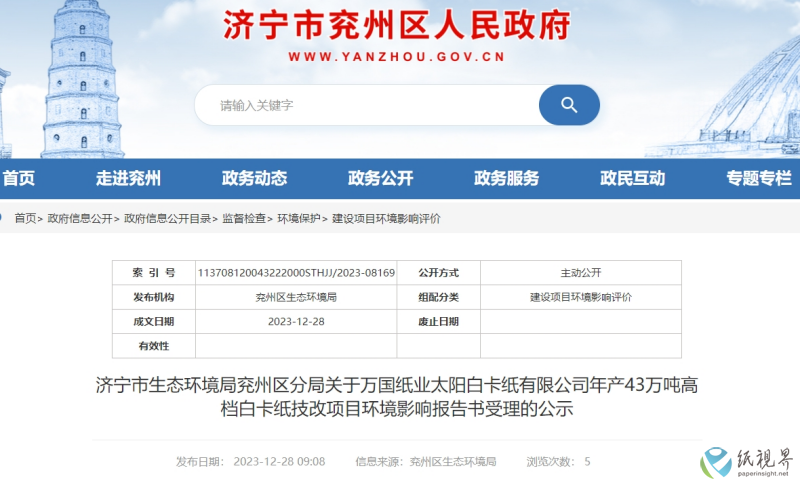Open the 政务动态 navigation menu
Viewport: 800px width, 481px height.
point(254,179)
